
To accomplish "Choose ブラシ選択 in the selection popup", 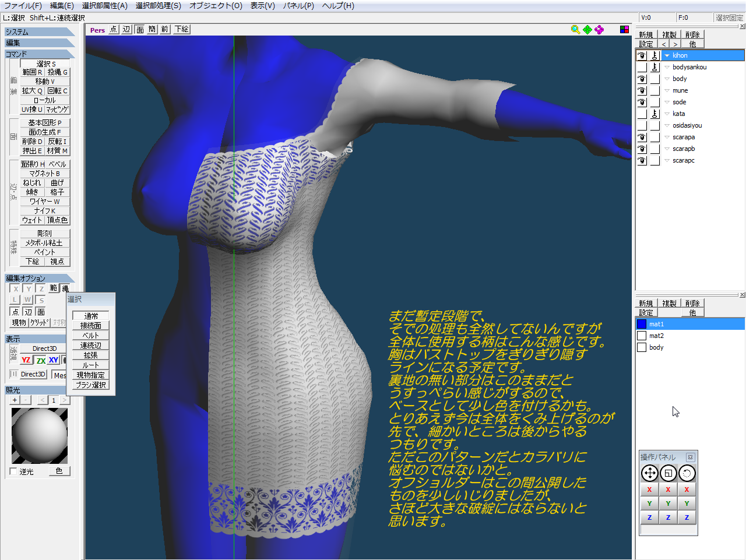I will (x=91, y=385).
